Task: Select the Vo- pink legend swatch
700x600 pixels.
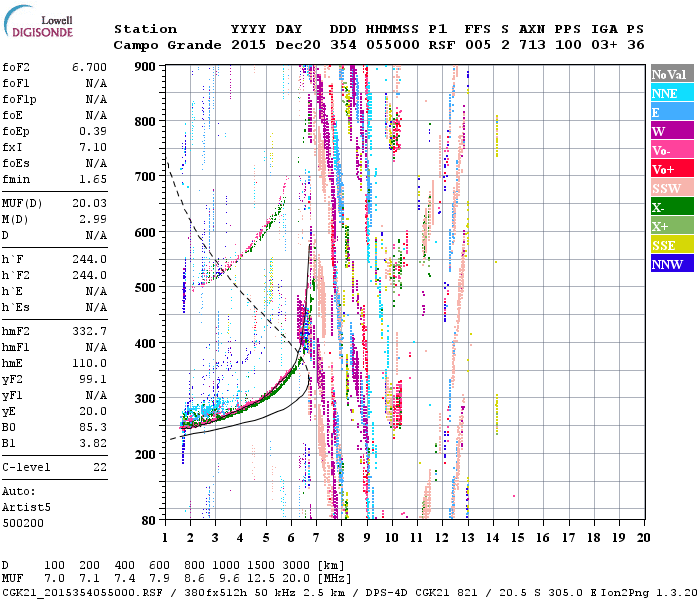Action: (x=672, y=150)
